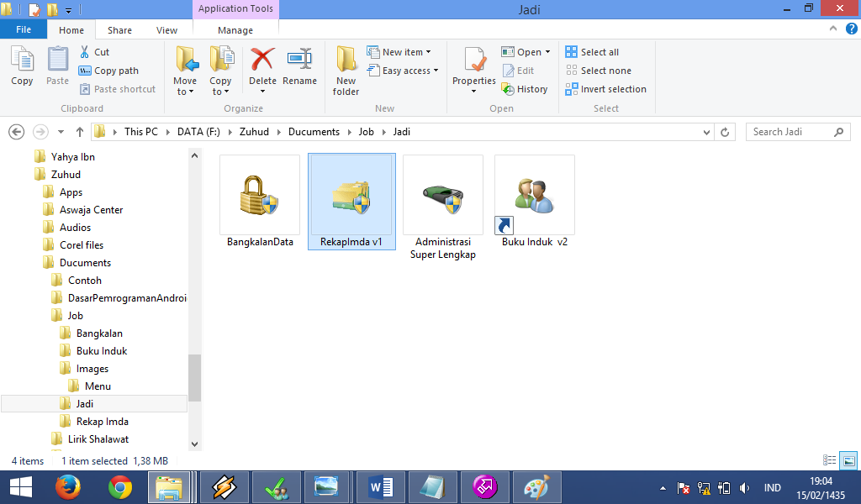Rename the selected file via ribbon
Image resolution: width=861 pixels, height=504 pixels.
coord(300,66)
